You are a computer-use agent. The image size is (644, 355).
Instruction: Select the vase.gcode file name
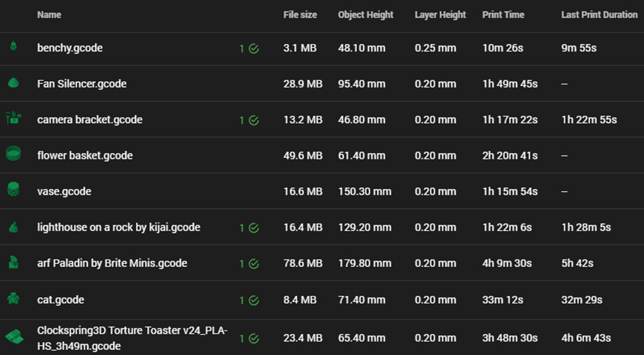64,192
